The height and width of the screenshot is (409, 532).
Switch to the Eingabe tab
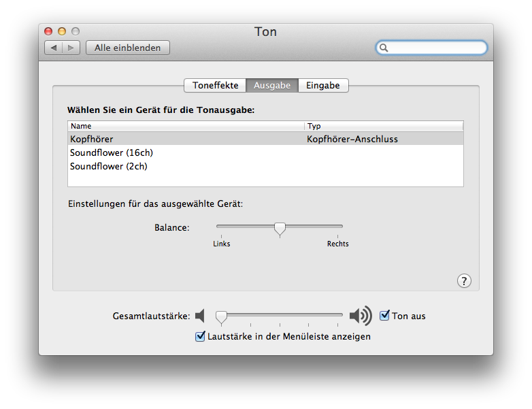point(323,85)
